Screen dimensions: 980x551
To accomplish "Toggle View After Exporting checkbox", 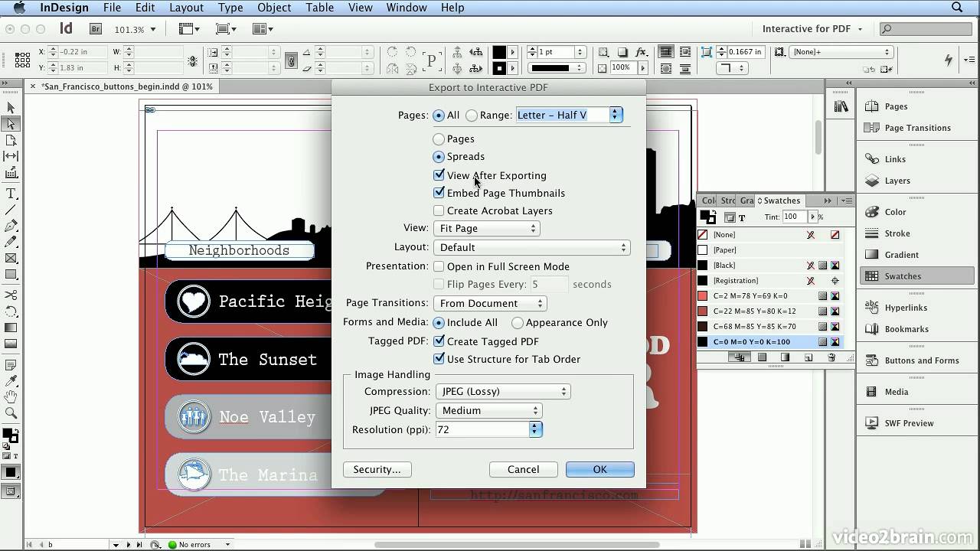I will point(439,175).
